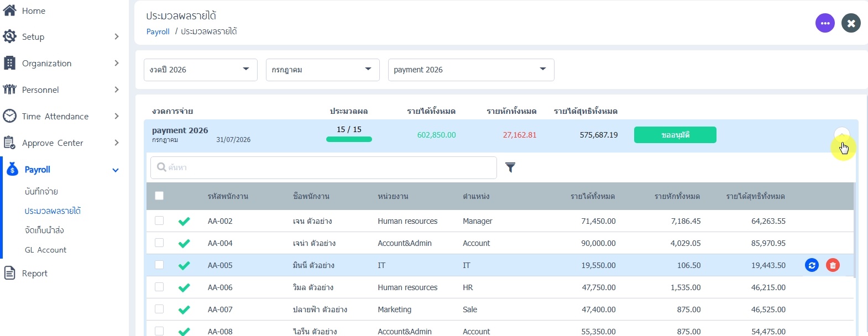The height and width of the screenshot is (336, 868).
Task: Delete AA-005 row with the red trash icon
Action: pyautogui.click(x=833, y=265)
